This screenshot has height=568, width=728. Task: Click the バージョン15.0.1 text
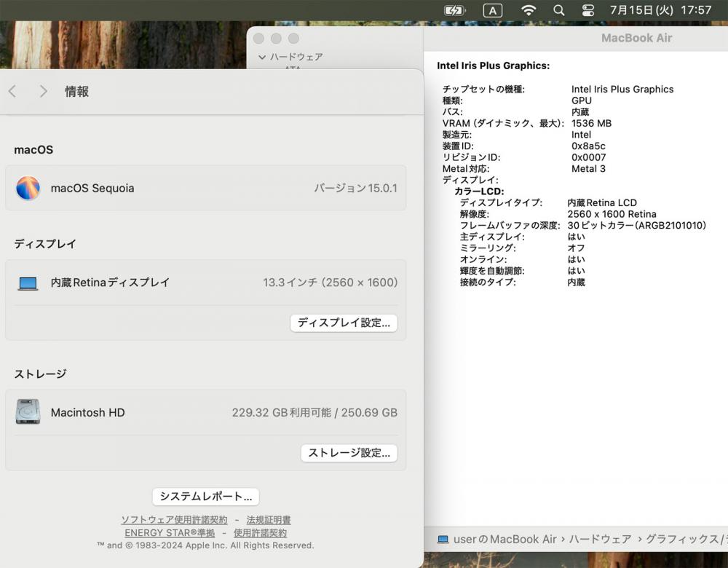pyautogui.click(x=356, y=188)
